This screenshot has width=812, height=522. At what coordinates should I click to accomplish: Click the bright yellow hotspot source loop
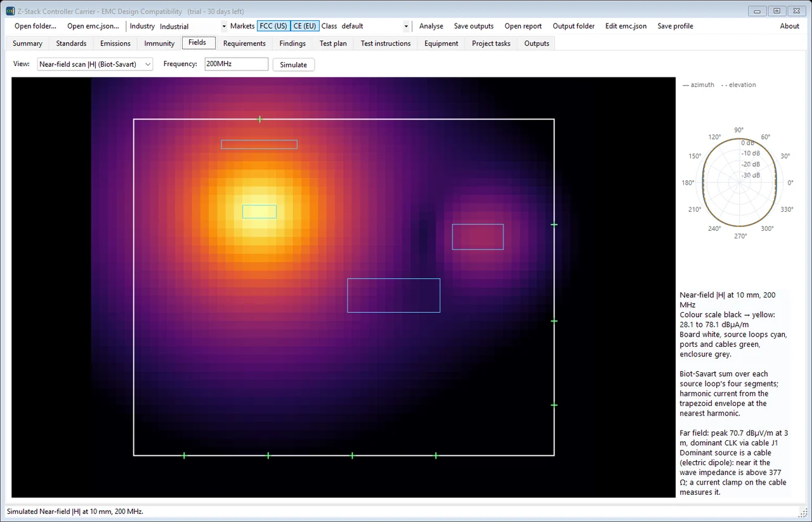pos(259,212)
